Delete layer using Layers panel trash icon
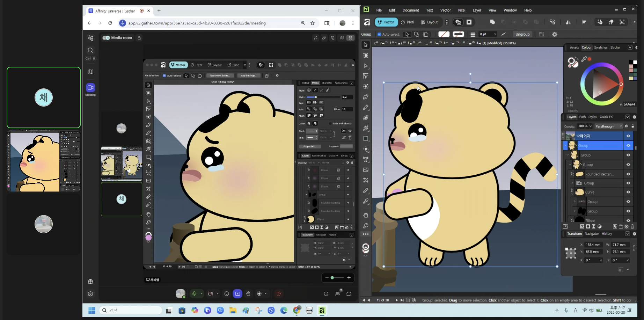 point(632,226)
